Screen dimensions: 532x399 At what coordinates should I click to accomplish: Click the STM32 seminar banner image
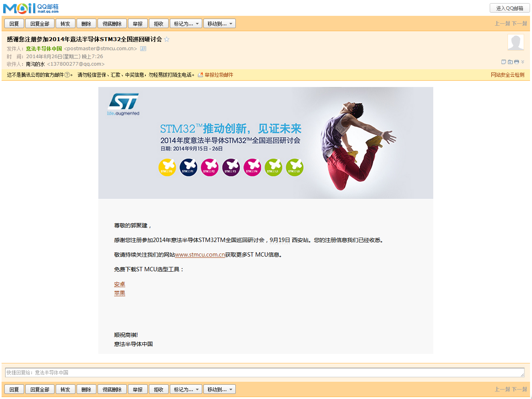[x=266, y=143]
